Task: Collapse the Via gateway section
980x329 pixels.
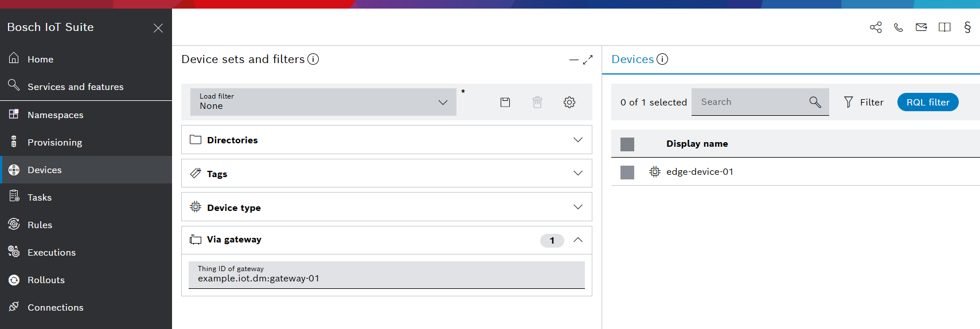Action: point(578,240)
